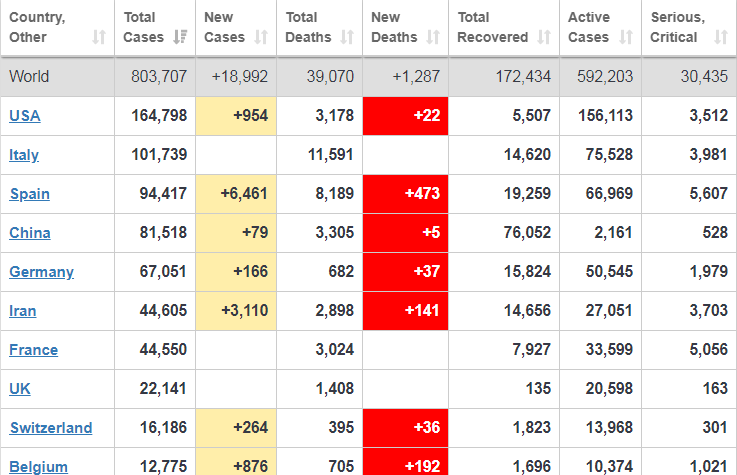Image resolution: width=737 pixels, height=475 pixels.
Task: Select World new deaths +1,287
Action: click(x=416, y=76)
